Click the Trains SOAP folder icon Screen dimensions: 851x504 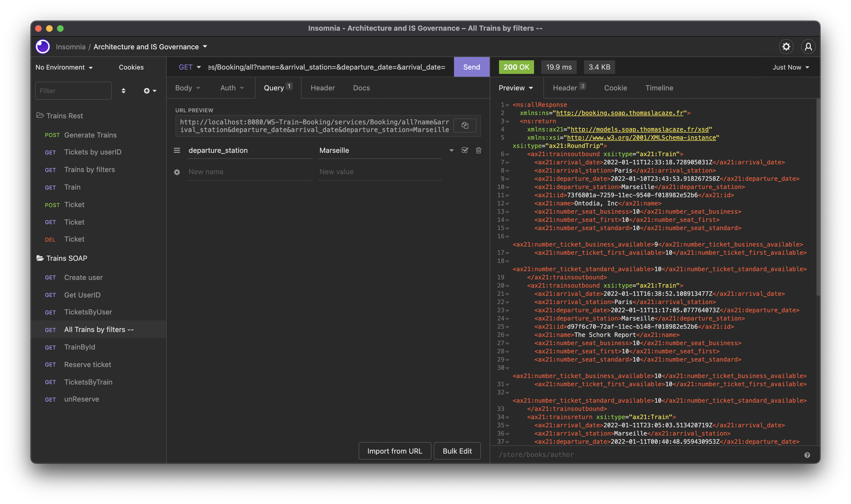pos(40,258)
